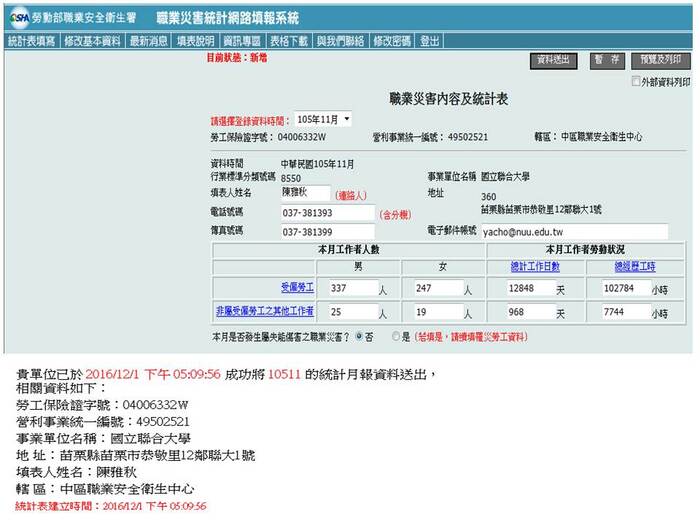Go to 最新消息 in the navigation bar
Viewport: 700px width, 525px height.
pos(149,41)
